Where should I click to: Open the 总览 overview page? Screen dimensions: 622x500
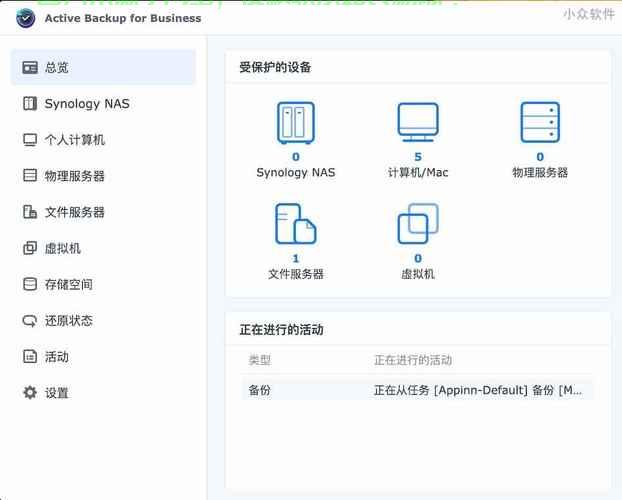[x=103, y=67]
